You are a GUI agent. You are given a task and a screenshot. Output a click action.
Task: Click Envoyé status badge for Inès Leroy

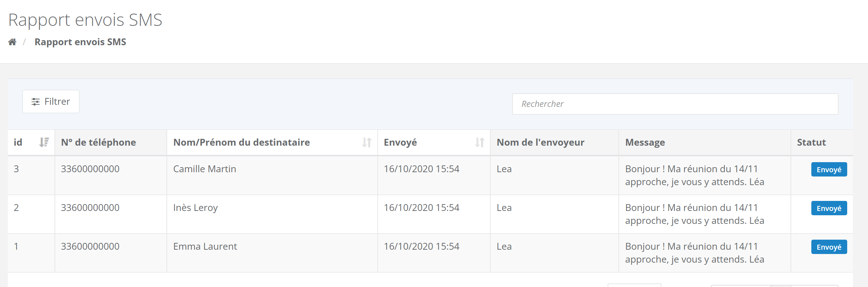pyautogui.click(x=829, y=208)
